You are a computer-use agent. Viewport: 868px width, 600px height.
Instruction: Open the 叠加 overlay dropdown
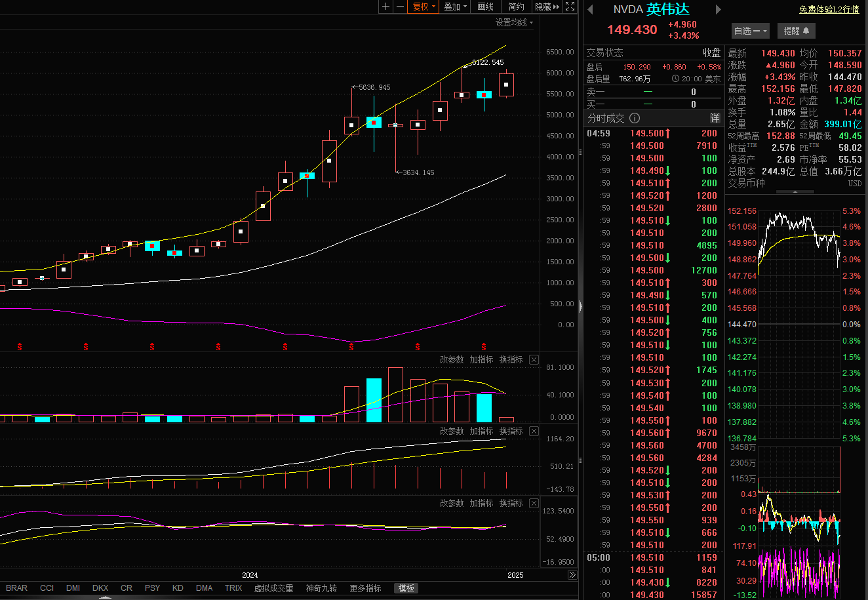[x=455, y=7]
